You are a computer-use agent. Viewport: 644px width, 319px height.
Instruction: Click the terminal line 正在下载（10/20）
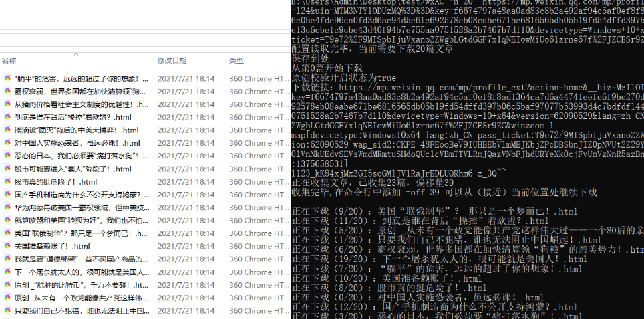pyautogui.click(x=387, y=278)
